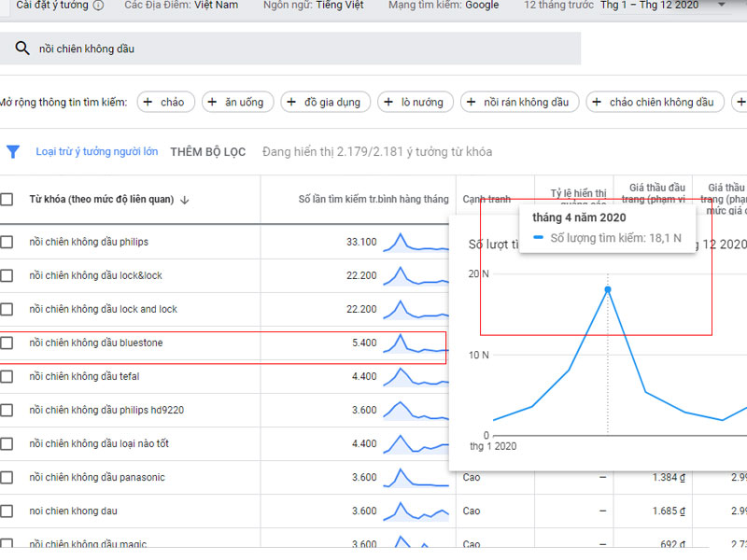Add 'chảo chiên không dầu' suggestion chip
Image resolution: width=747 pixels, height=560 pixels.
pos(655,102)
